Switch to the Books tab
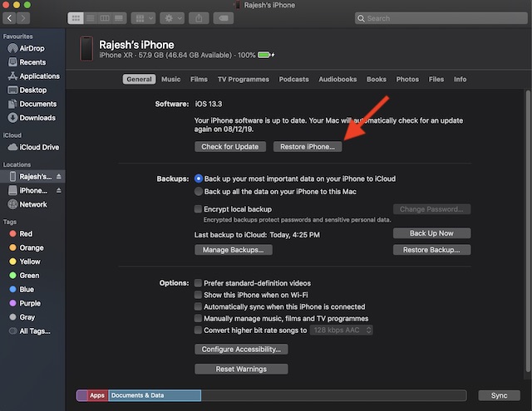This screenshot has height=411, width=532. (377, 79)
